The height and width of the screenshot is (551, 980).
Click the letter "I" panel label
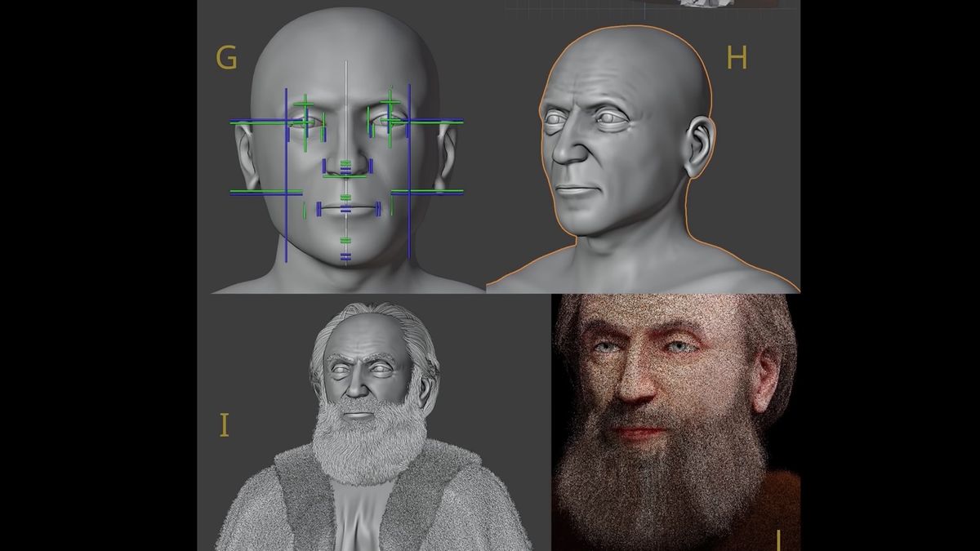tap(224, 425)
